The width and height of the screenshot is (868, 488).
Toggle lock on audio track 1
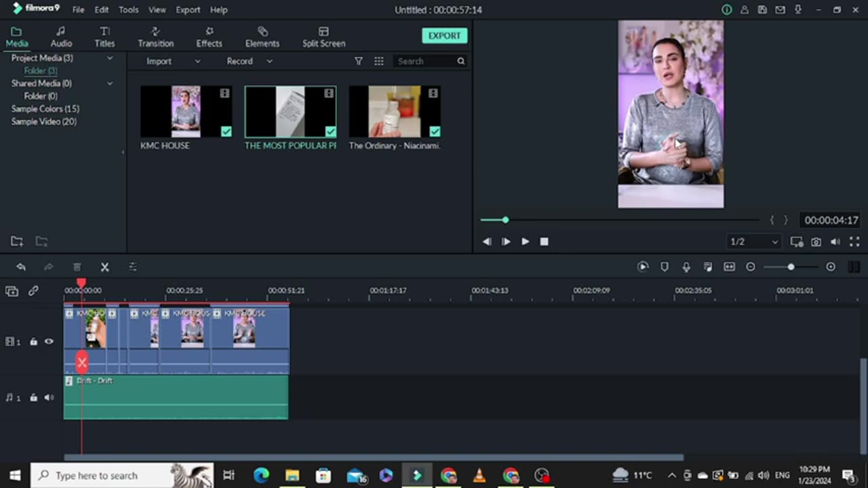point(33,398)
